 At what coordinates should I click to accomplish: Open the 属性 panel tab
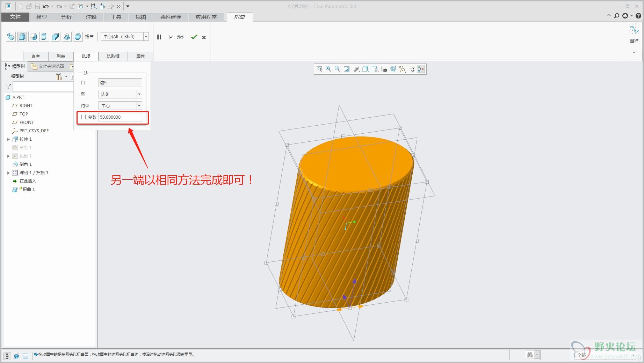140,56
